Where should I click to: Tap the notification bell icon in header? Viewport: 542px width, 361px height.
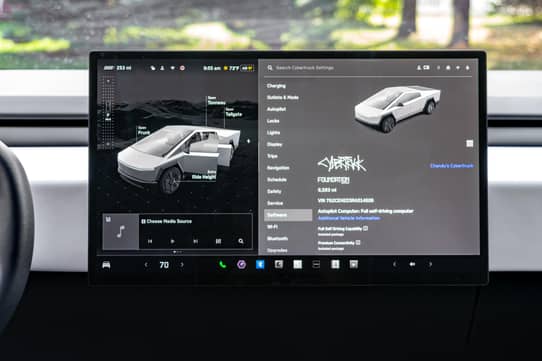click(448, 68)
